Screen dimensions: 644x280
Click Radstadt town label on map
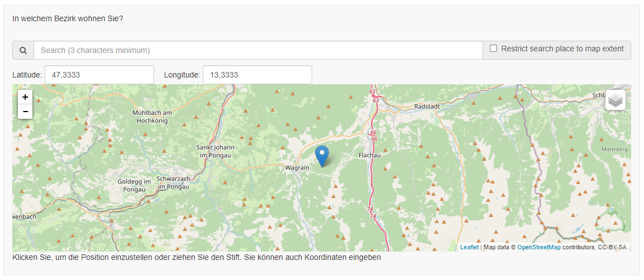(x=428, y=107)
